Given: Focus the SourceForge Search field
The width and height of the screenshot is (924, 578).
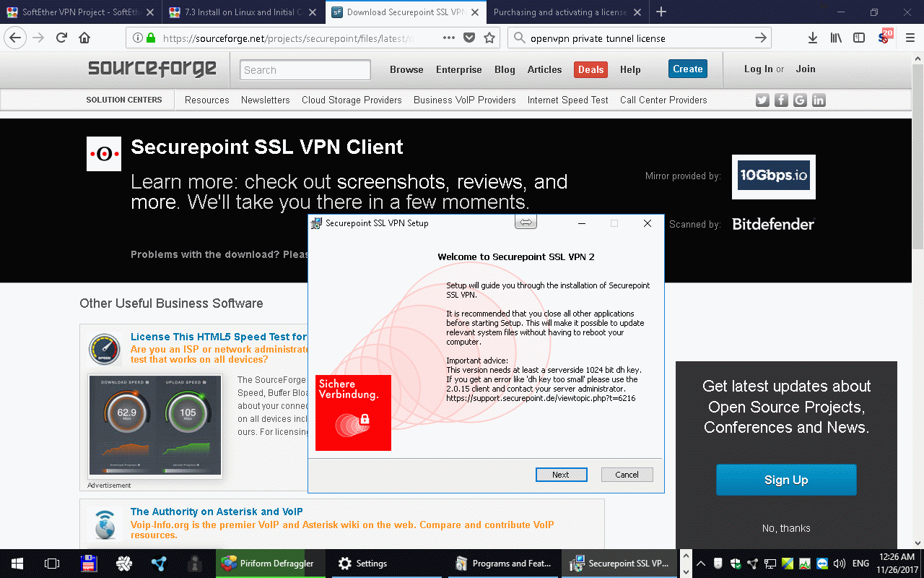Looking at the screenshot, I should point(305,70).
